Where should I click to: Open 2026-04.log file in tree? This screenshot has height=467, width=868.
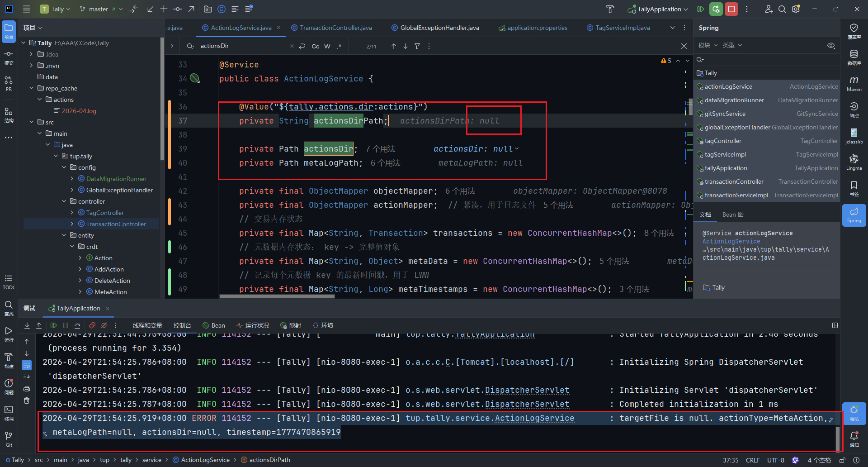[79, 111]
